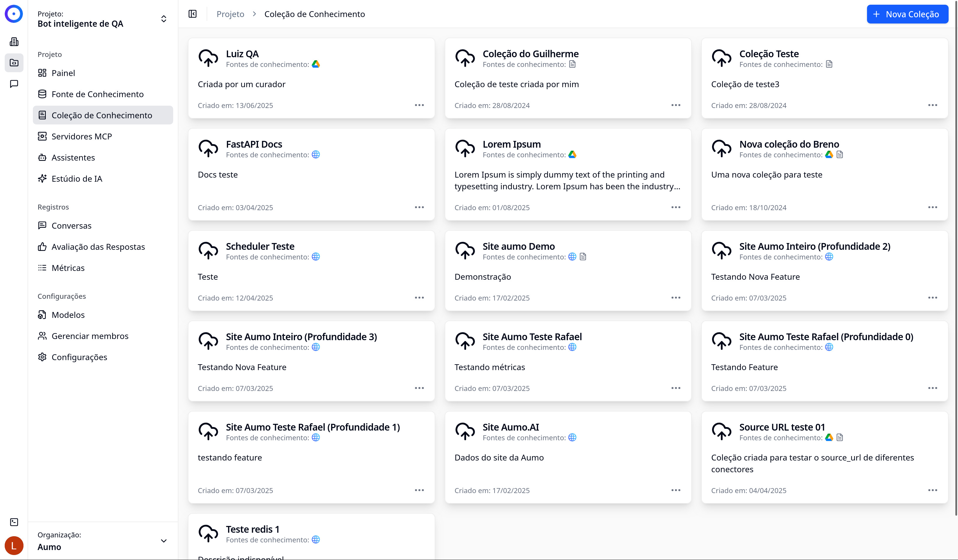Click the Nova Coleção button
This screenshot has height=560, width=958.
tap(907, 14)
